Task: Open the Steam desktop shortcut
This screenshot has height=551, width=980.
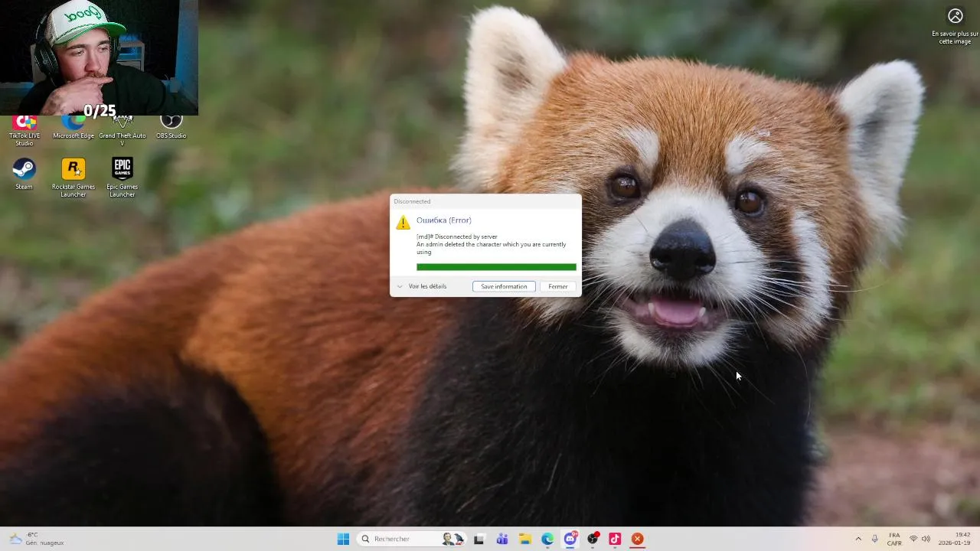Action: (24, 174)
